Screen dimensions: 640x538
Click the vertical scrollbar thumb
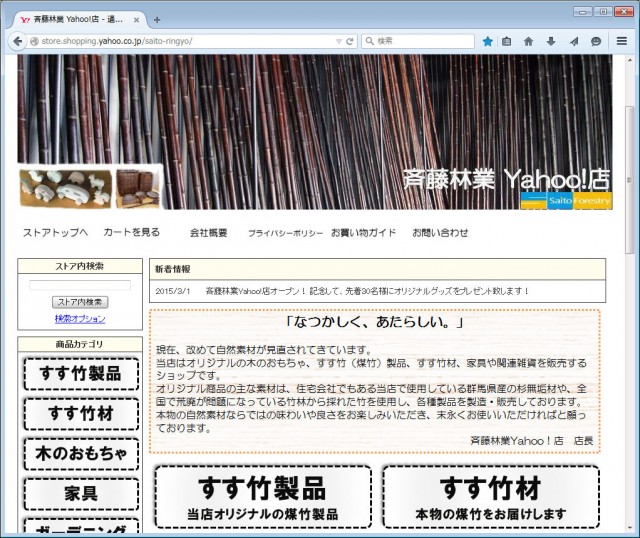point(630,180)
